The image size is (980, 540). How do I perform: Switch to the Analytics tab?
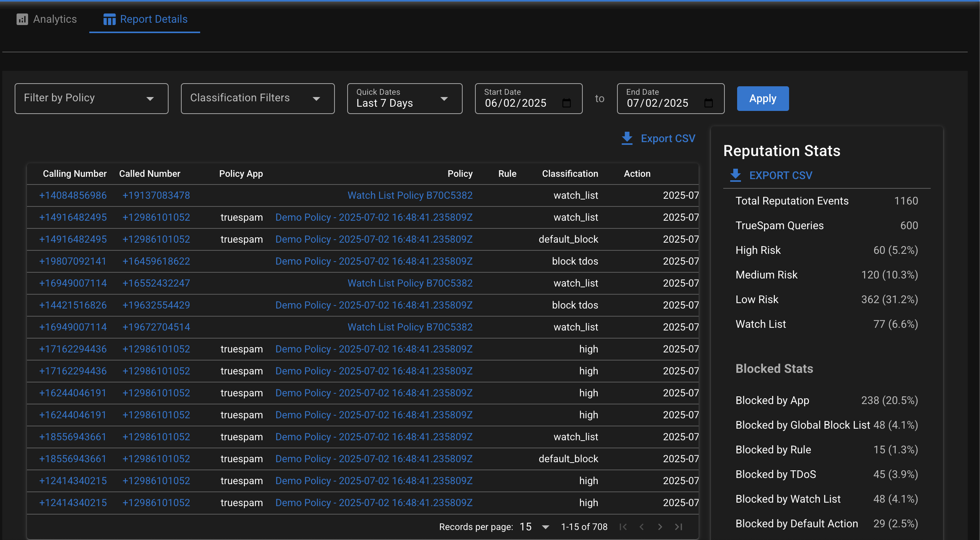pos(46,19)
